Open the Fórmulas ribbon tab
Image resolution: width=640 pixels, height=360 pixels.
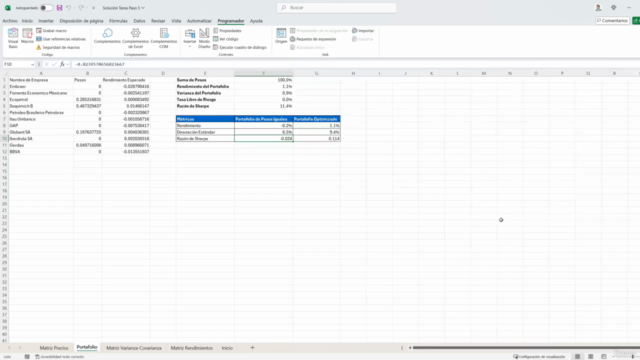pyautogui.click(x=118, y=21)
